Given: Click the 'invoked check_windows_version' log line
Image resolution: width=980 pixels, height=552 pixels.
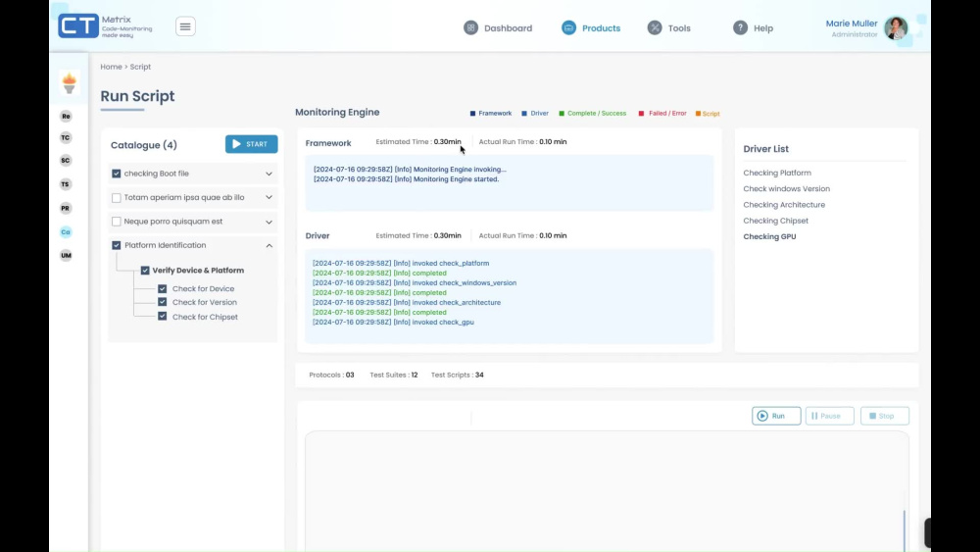Looking at the screenshot, I should pyautogui.click(x=415, y=283).
